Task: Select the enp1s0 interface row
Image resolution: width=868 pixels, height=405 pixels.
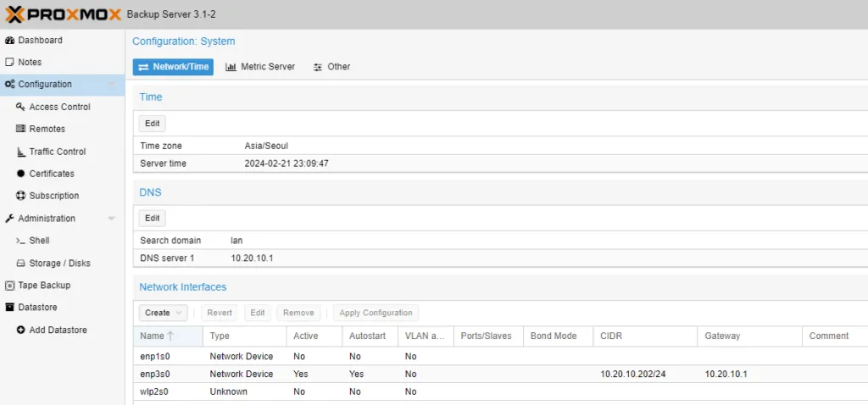Action: pos(500,357)
